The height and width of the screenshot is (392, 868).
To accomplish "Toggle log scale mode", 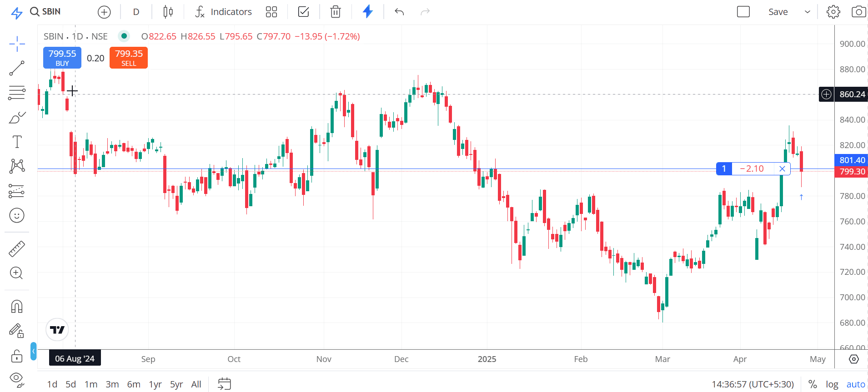I will click(832, 384).
